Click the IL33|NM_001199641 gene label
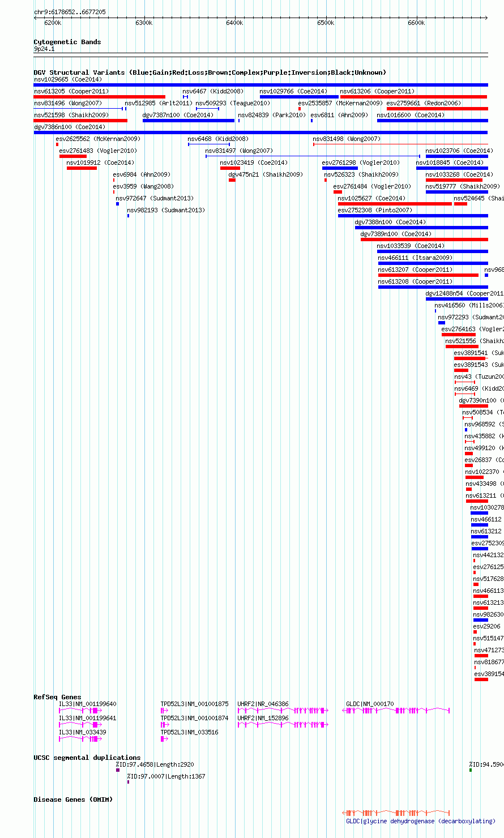 tap(88, 718)
